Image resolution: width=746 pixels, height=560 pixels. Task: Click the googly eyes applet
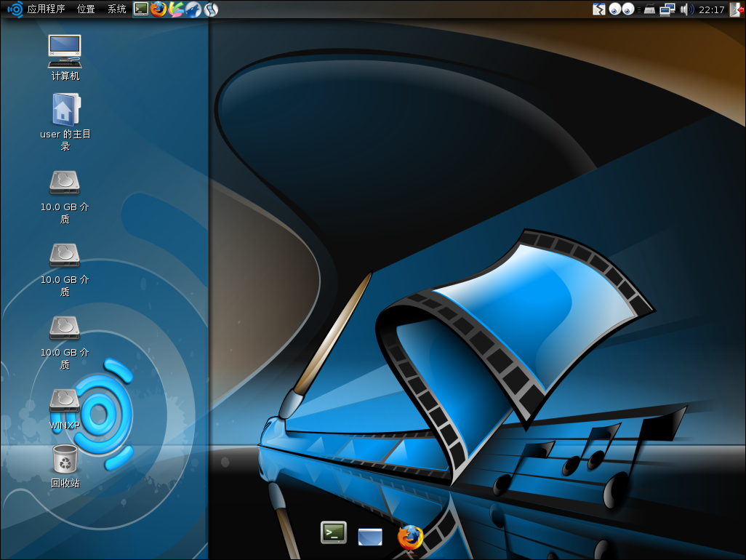tap(622, 9)
